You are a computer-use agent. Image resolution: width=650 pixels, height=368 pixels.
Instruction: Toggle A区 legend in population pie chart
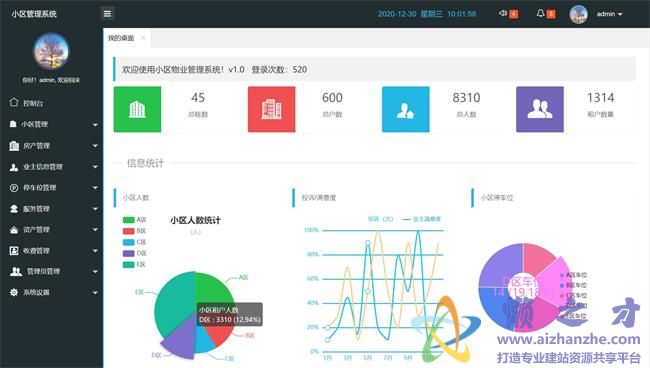click(135, 220)
